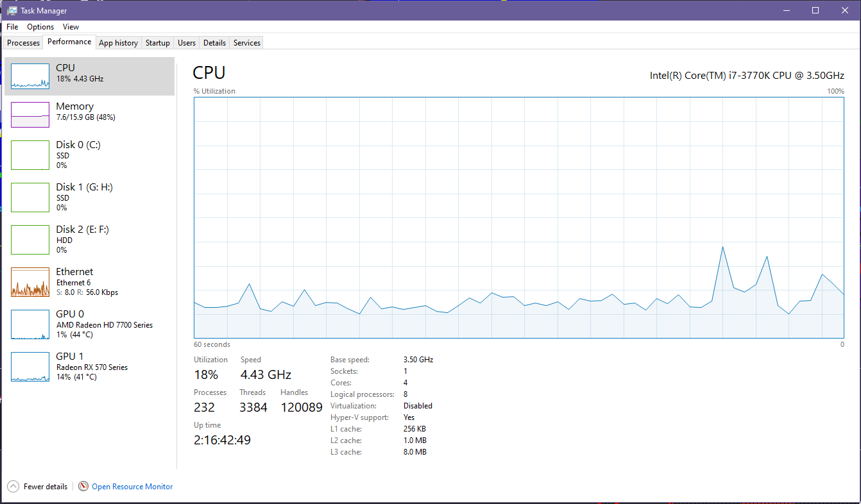Click the 4.43 GHz speed value

click(266, 374)
